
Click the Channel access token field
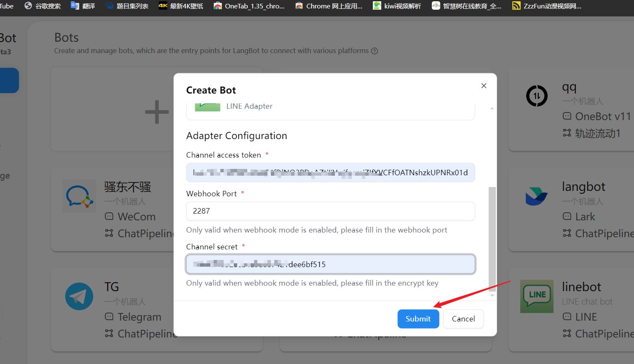(330, 173)
